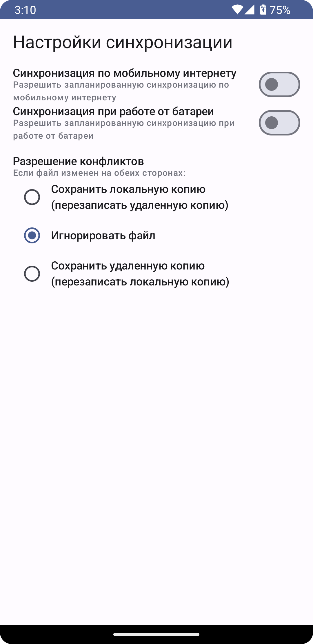Tap the battery charging icon
The height and width of the screenshot is (644, 313).
point(263,10)
